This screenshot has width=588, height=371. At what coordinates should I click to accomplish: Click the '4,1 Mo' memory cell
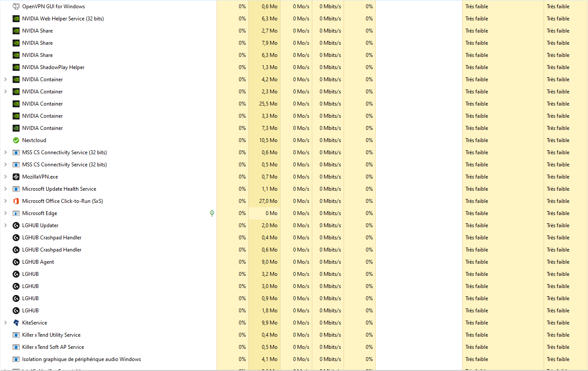(x=264, y=359)
